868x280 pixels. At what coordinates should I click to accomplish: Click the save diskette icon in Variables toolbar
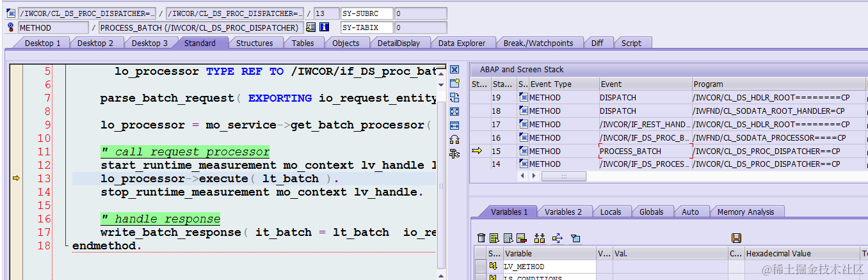tap(736, 238)
